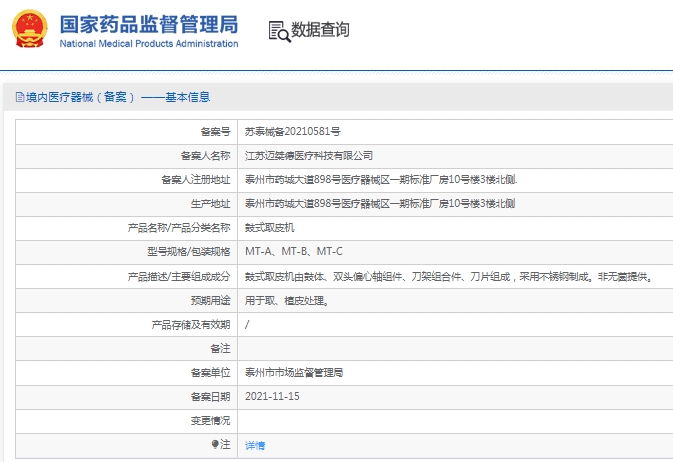Click the 备案日期 label
The height and width of the screenshot is (462, 673).
point(210,397)
